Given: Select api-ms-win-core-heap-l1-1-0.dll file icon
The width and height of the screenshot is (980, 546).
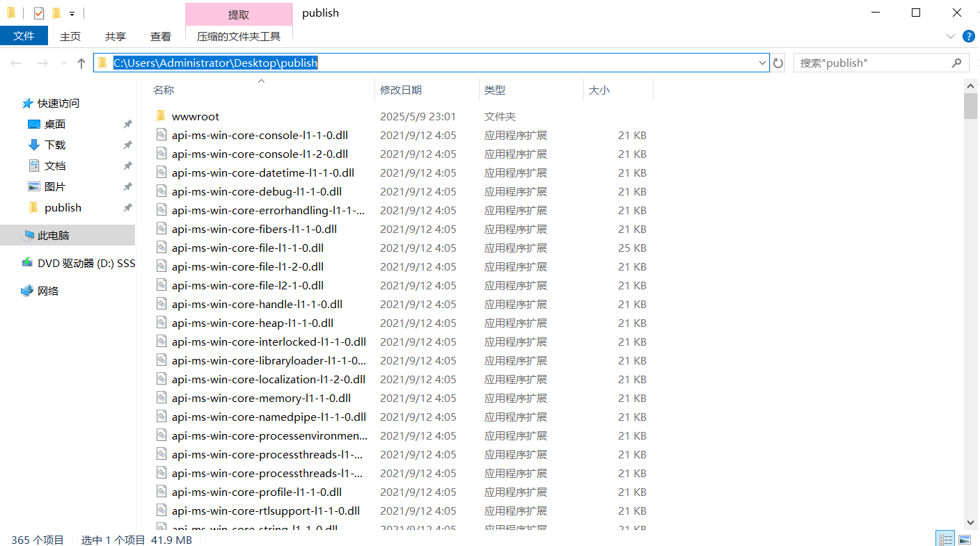Looking at the screenshot, I should (x=161, y=322).
